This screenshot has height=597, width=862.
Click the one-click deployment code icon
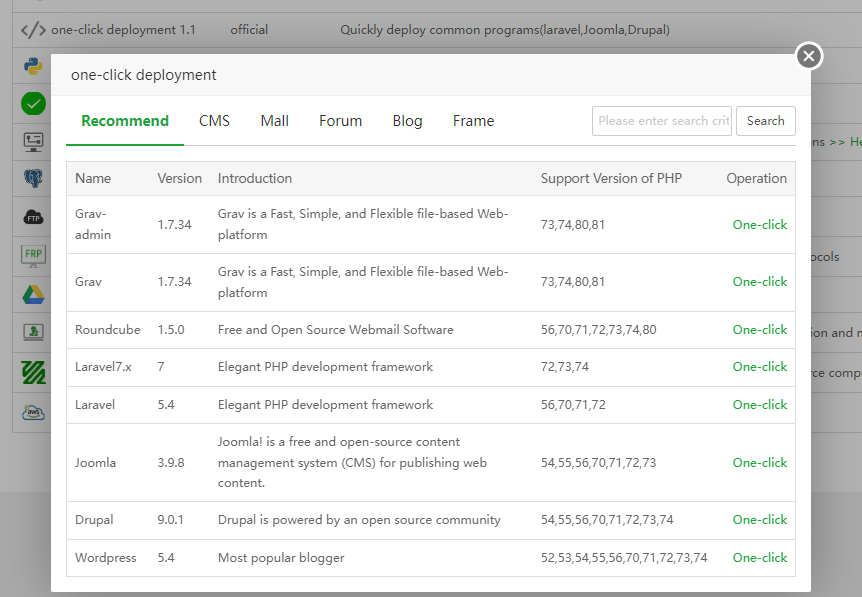[x=33, y=30]
